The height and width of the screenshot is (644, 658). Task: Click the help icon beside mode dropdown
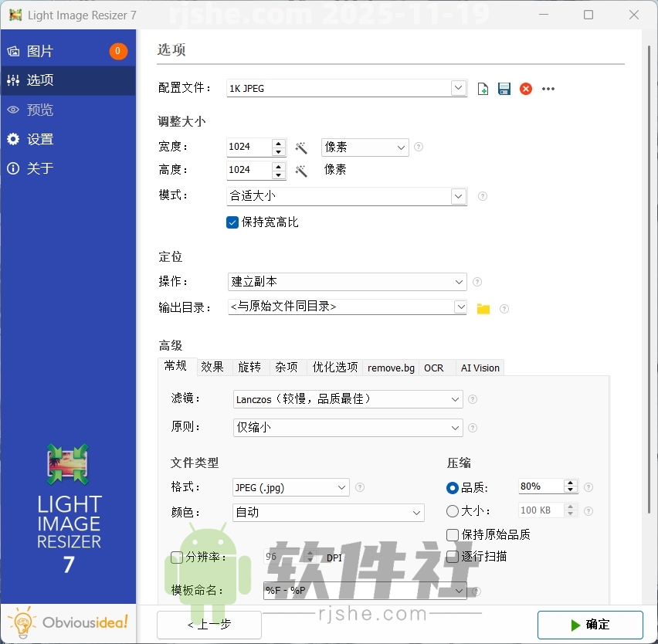pos(482,196)
